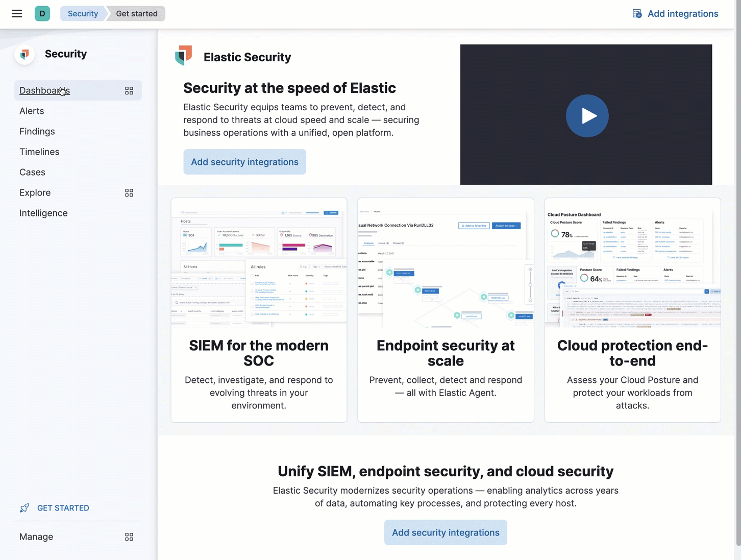Image resolution: width=741 pixels, height=560 pixels.
Task: Click the Security breadcrumb
Action: tap(83, 14)
